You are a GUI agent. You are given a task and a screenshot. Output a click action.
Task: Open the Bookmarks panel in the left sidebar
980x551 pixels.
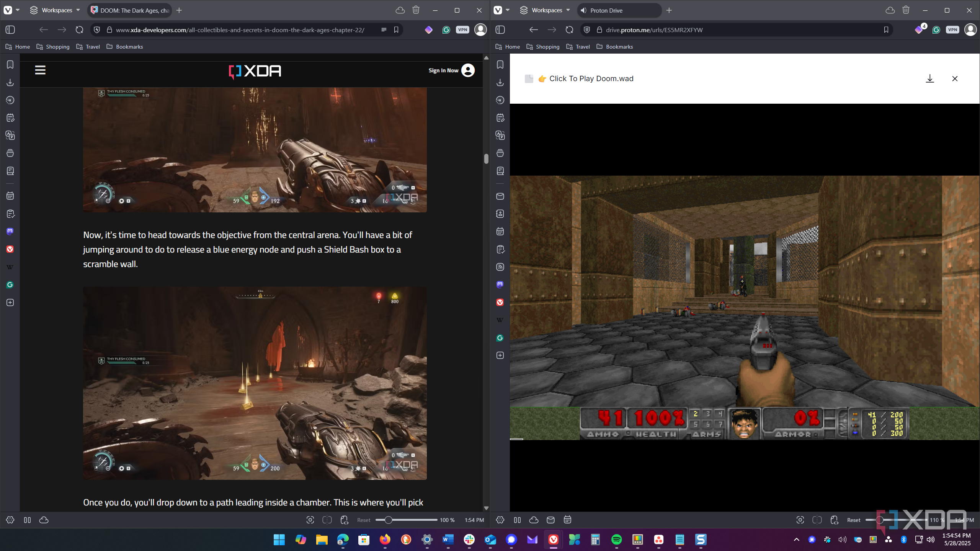coord(10,65)
